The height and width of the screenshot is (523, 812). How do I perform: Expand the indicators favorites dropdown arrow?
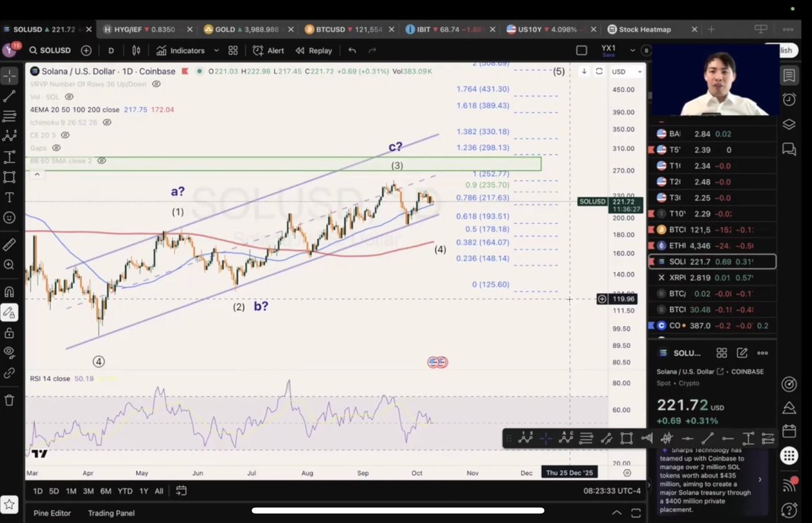[x=216, y=51]
